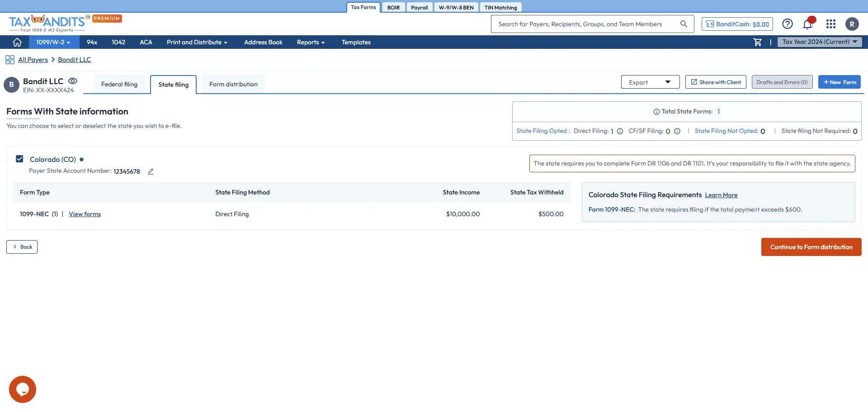The image size is (868, 412).
Task: Open Bandit LLC breadcrumb link
Action: 74,60
